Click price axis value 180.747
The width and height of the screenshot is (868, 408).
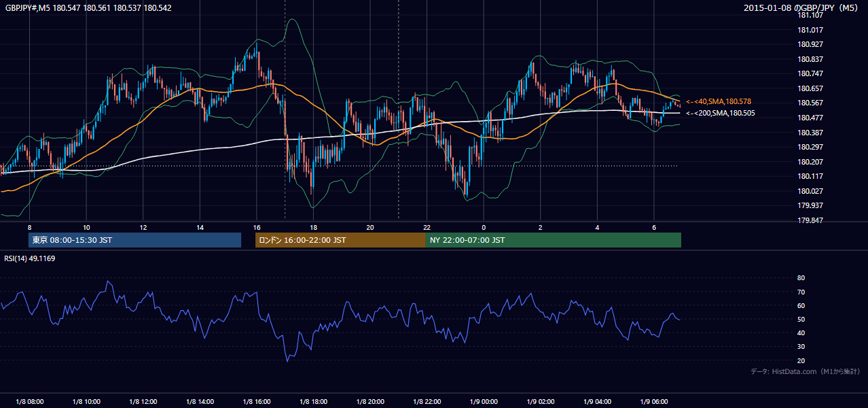(x=810, y=73)
